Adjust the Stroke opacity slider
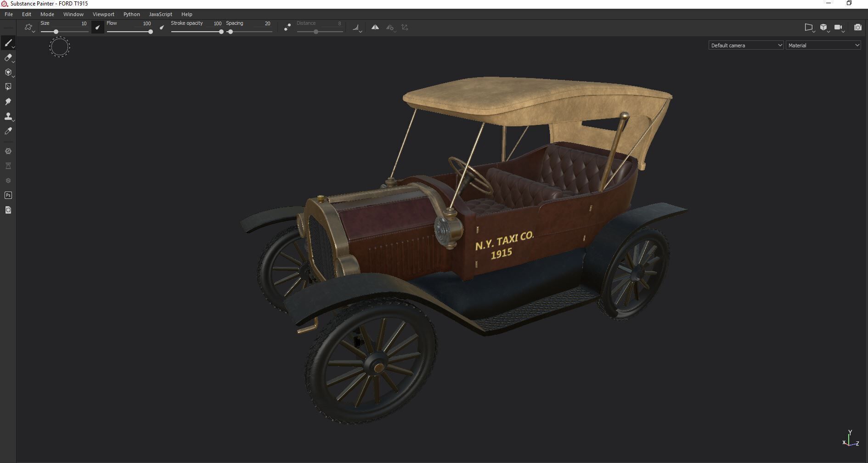868x463 pixels. pyautogui.click(x=197, y=32)
